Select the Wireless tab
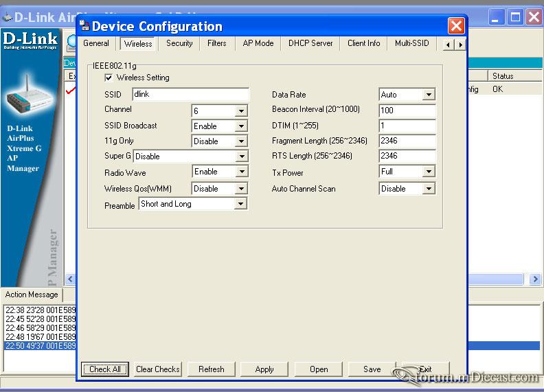Screen dimensions: 544x392 tap(138, 44)
